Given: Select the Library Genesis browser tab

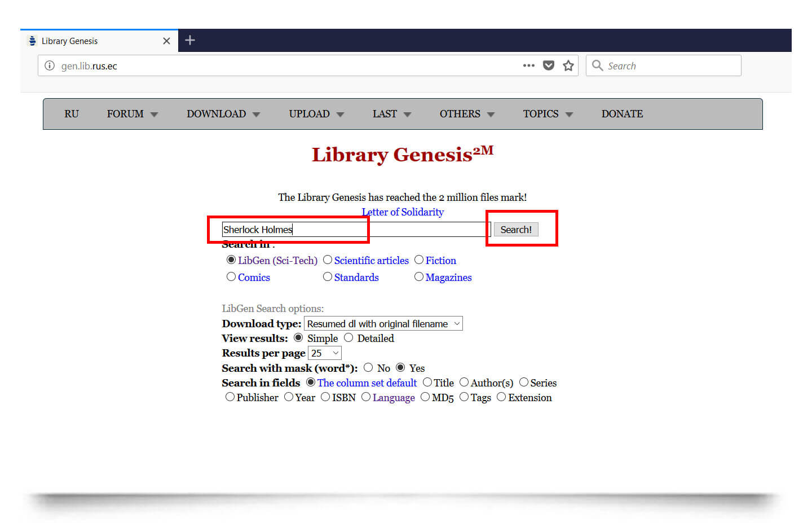Looking at the screenshot, I should [99, 41].
